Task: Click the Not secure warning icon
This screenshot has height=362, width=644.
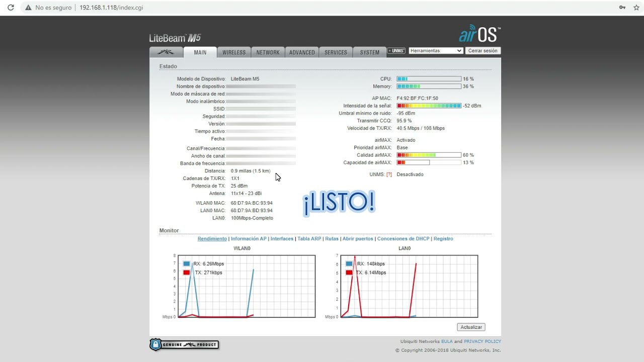Action: click(28, 8)
